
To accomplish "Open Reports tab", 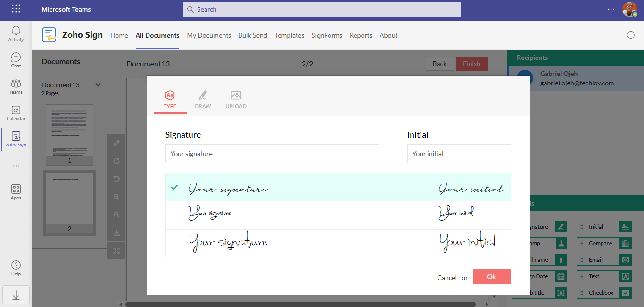I will click(x=361, y=35).
